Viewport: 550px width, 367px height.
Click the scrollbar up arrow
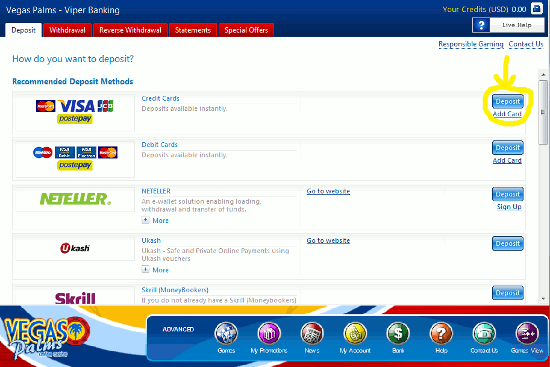pyautogui.click(x=543, y=74)
